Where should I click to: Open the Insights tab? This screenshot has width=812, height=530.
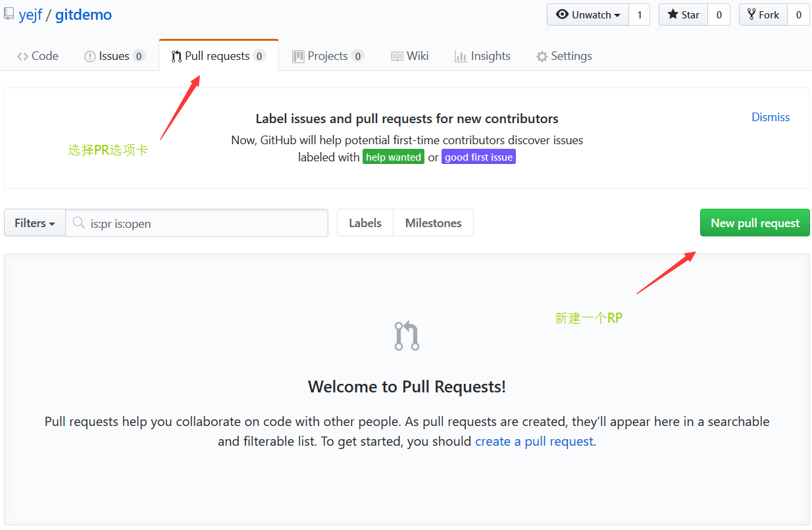(482, 56)
